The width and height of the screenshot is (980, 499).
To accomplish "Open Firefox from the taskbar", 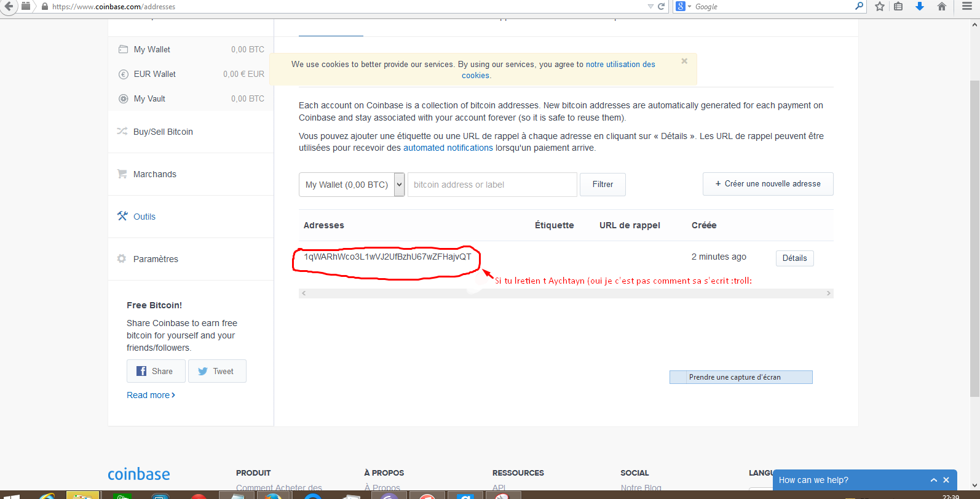I will (x=273, y=496).
